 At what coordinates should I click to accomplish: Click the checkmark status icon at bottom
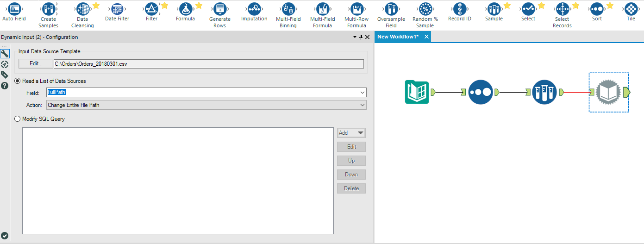[5, 236]
